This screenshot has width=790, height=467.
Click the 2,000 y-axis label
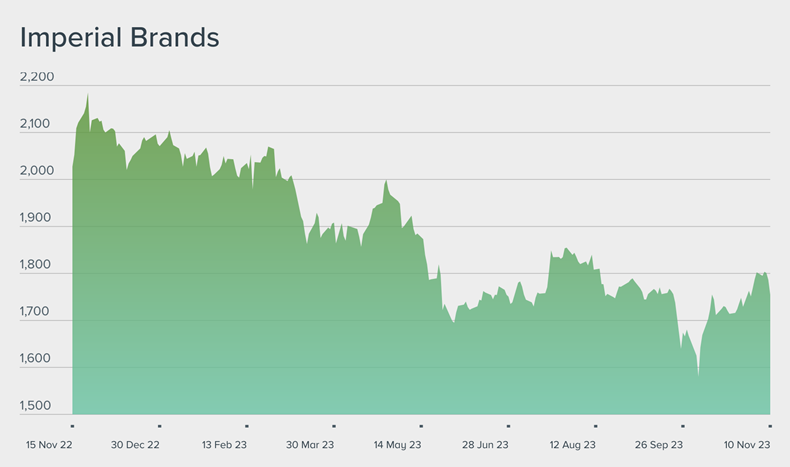(x=37, y=171)
